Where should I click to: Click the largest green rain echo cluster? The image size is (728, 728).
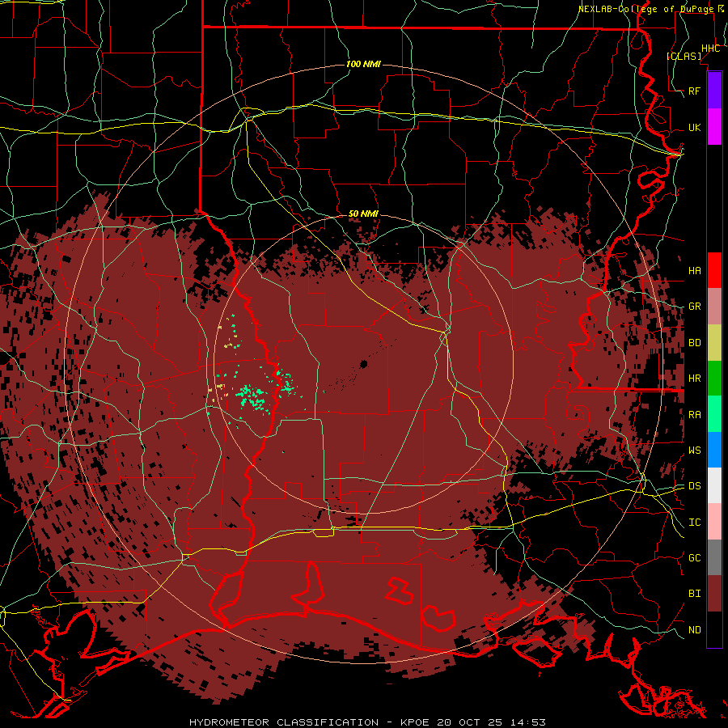(252, 396)
